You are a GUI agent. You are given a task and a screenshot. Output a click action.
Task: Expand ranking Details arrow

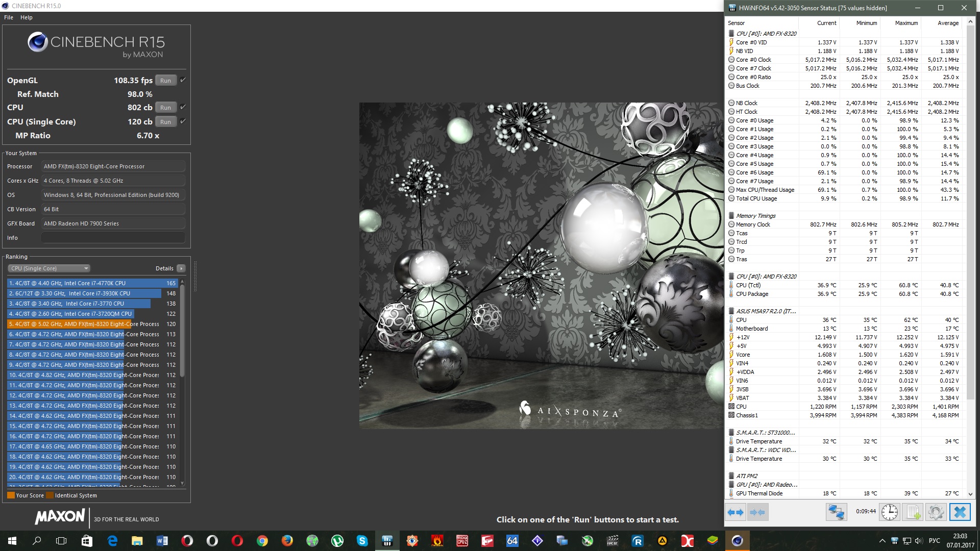pyautogui.click(x=181, y=268)
